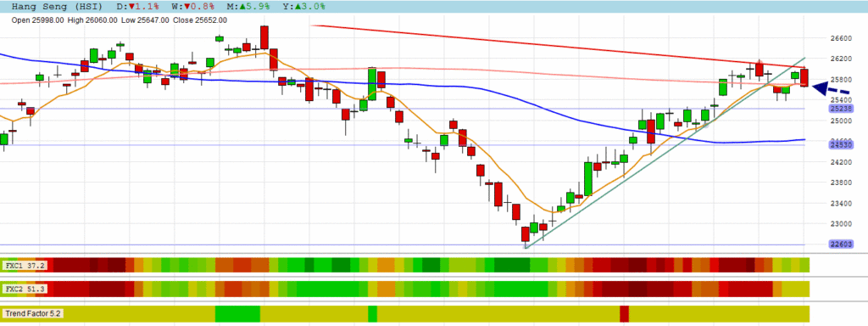Click the Trend Factor 5.2 label

[32, 313]
